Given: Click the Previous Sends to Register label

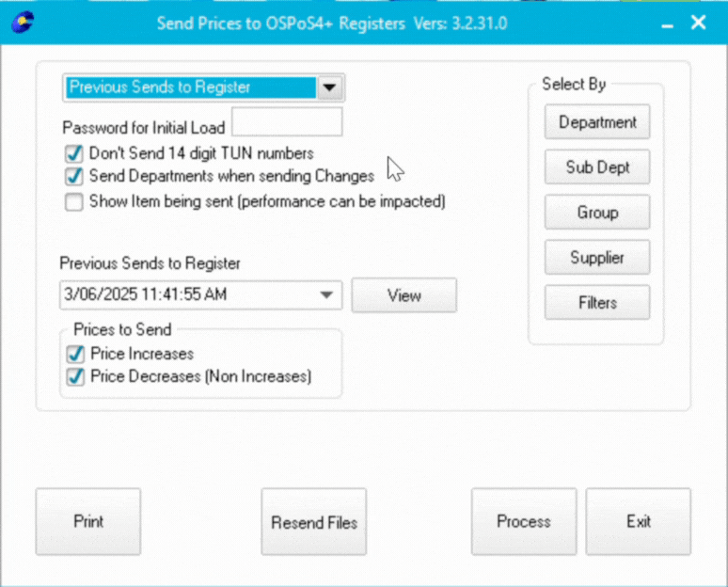Looking at the screenshot, I should pos(150,263).
